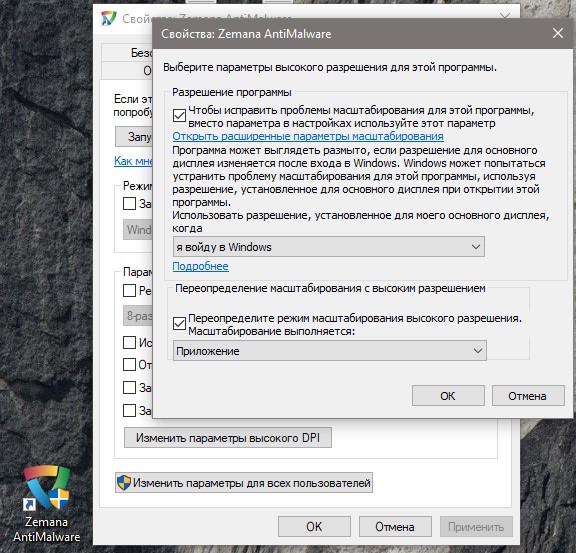Viewport: 576px width, 553px height.
Task: Click Отмена in the background properties window
Action: pos(395,527)
